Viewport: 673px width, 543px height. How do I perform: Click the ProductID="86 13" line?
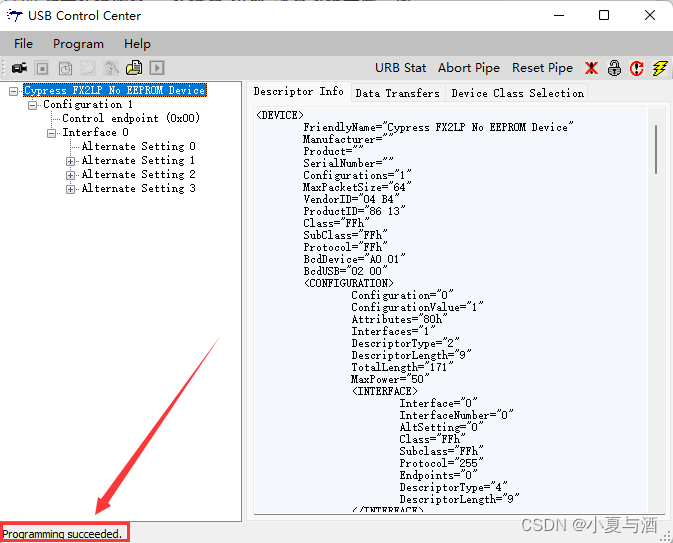[x=354, y=211]
